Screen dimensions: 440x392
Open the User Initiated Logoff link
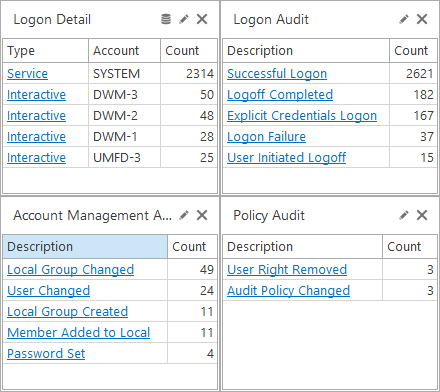tap(287, 158)
